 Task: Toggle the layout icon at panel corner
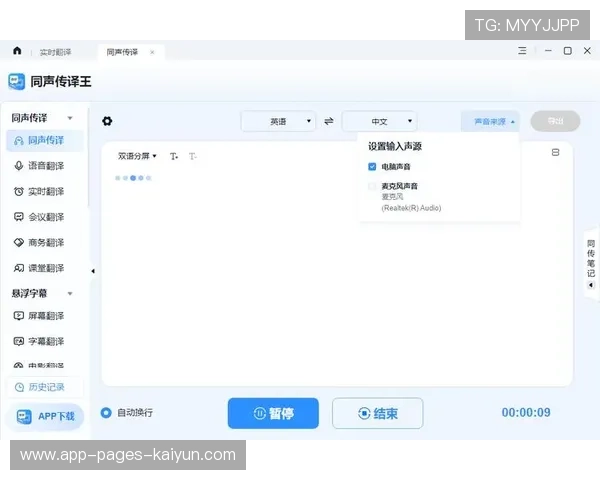coord(556,152)
